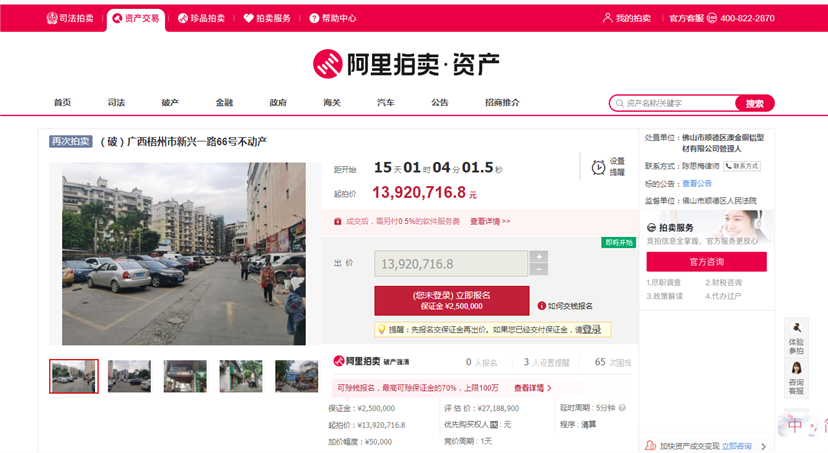Open 查看详情 for software service fee
Image resolution: width=828 pixels, height=453 pixels.
[x=490, y=221]
